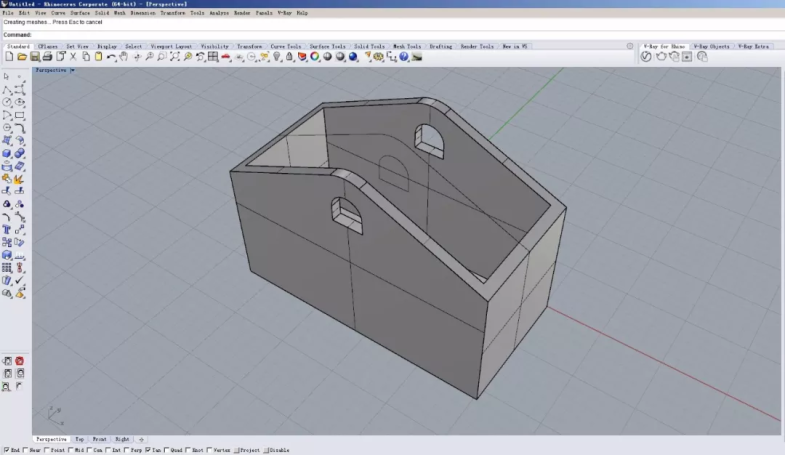Open the Perspective viewport title dropdown
The height and width of the screenshot is (455, 785).
tap(72, 71)
